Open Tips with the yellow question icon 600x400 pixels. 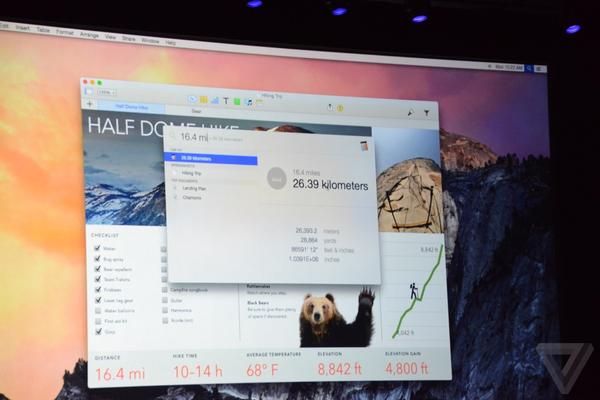click(x=340, y=108)
